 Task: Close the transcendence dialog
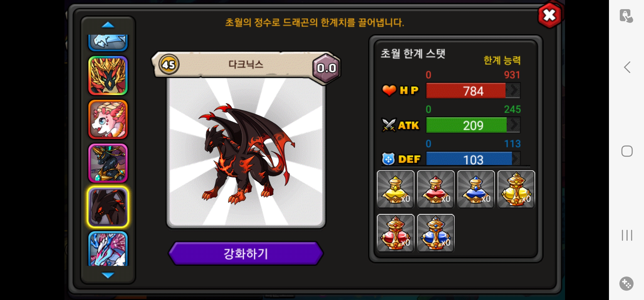(x=549, y=15)
